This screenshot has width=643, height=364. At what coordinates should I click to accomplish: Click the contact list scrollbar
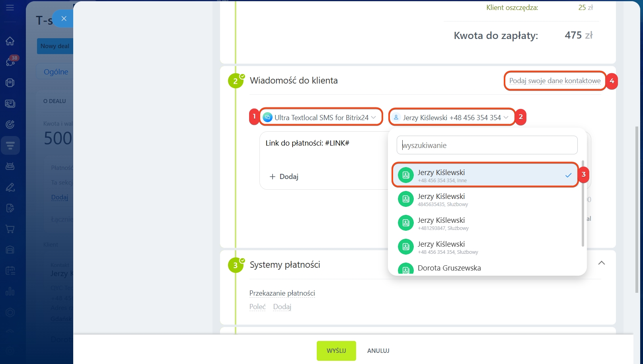(x=583, y=203)
